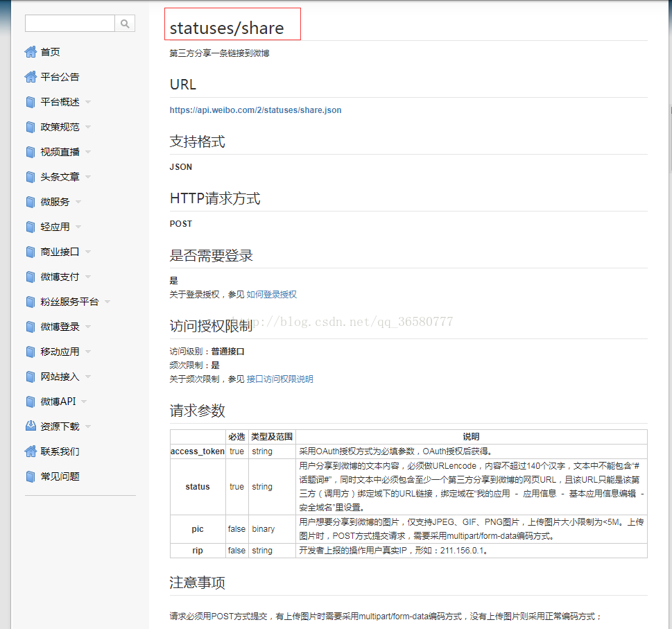Click the rip parameter name cell
This screenshot has height=629, width=672.
click(x=198, y=551)
